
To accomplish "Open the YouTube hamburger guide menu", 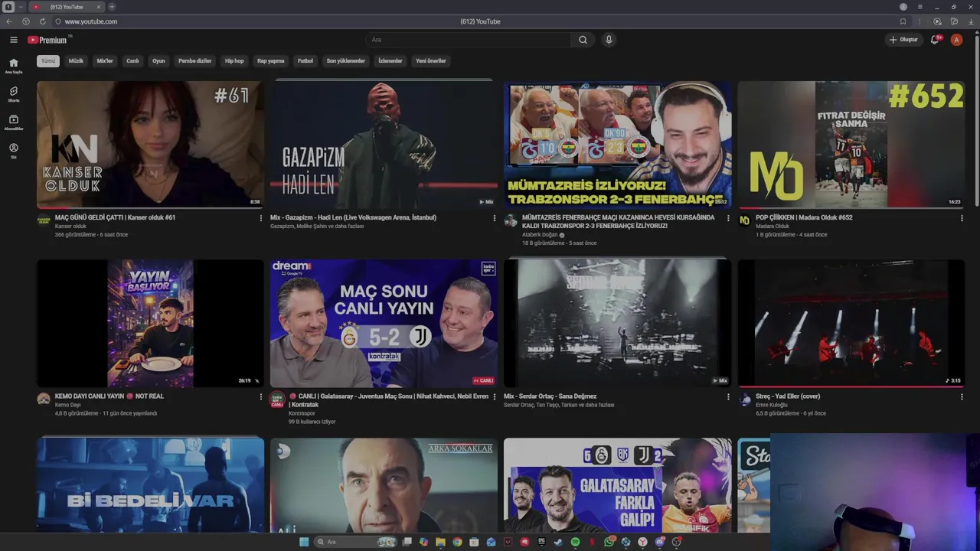I will [14, 40].
